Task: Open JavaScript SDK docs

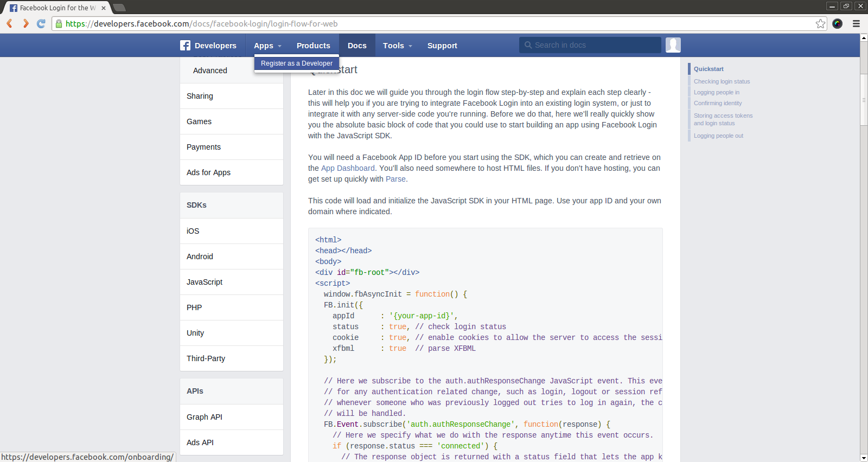Action: 232,282
